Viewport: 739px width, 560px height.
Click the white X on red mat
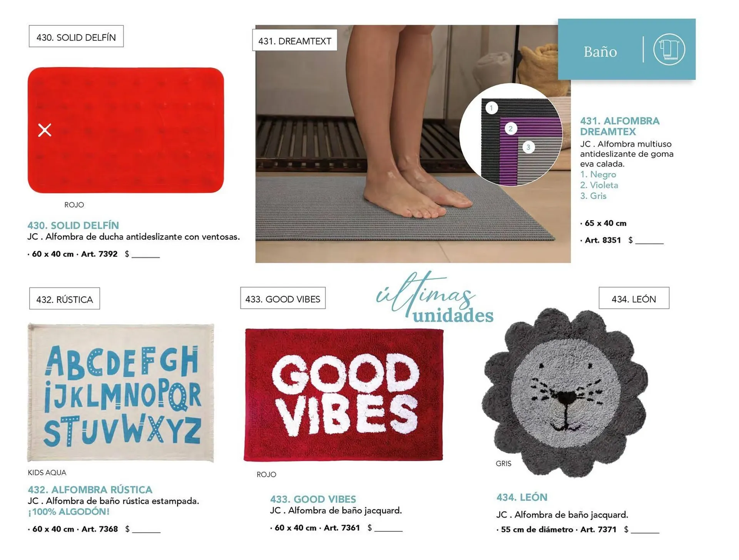click(x=45, y=130)
